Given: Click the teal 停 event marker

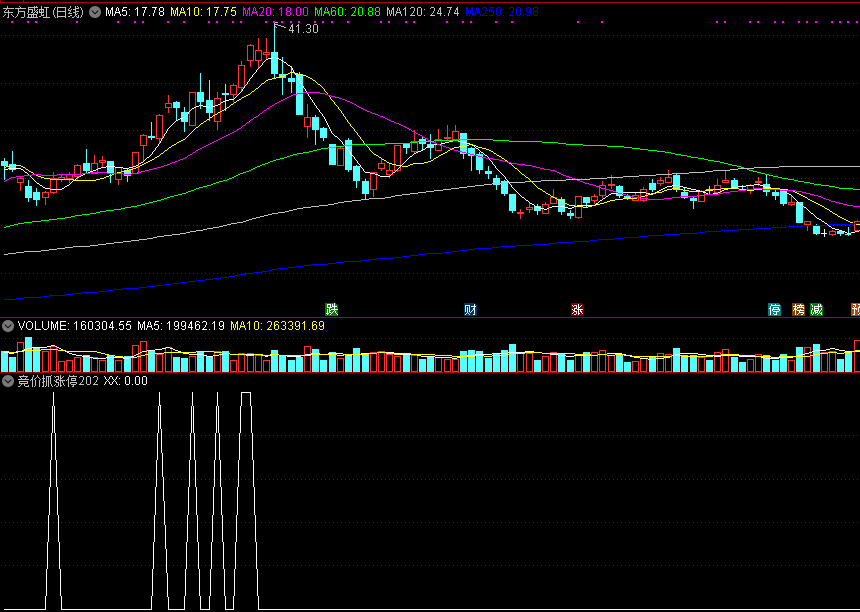Looking at the screenshot, I should (x=774, y=309).
